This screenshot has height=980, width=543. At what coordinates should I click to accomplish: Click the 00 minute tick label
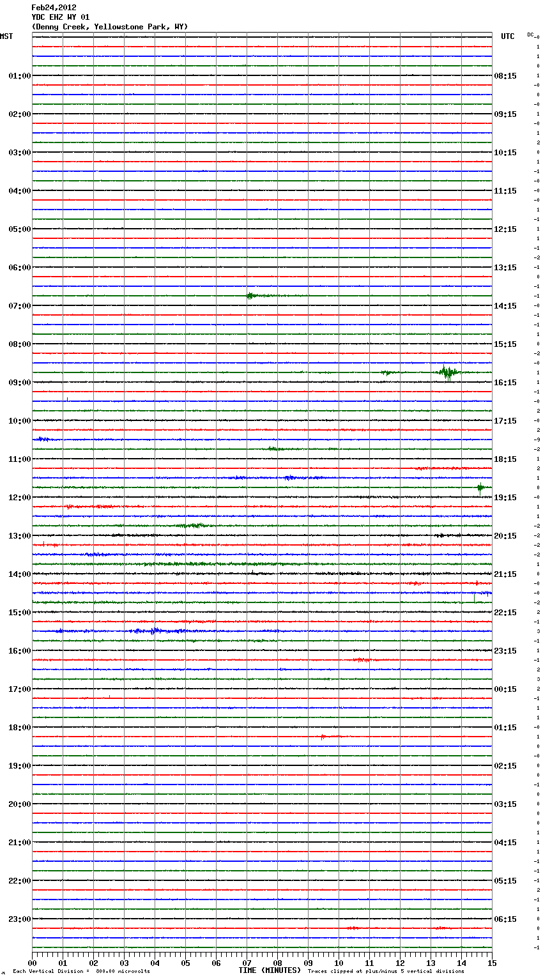(32, 963)
